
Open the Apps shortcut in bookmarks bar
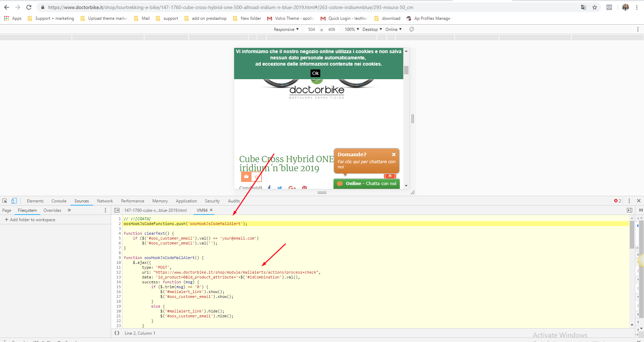(x=13, y=18)
